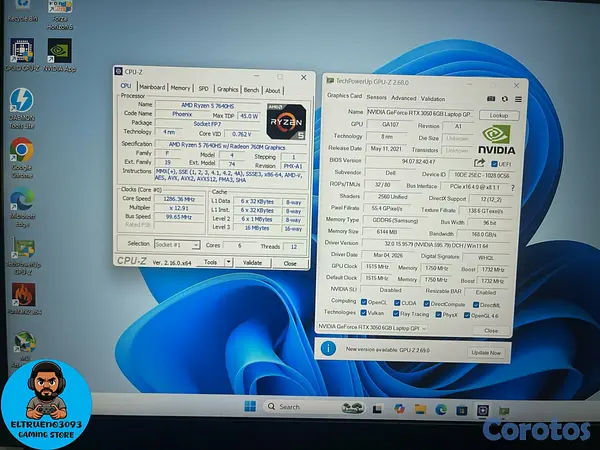Toggle the DirectCompute checkbox
Screen dimensions: 600x450
[427, 303]
